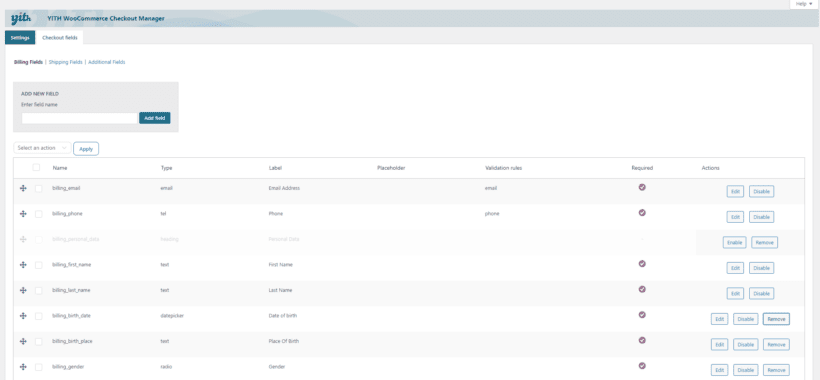Tick the checkbox for billing_phone row
Screen dimensions: 820x380
(x=39, y=214)
